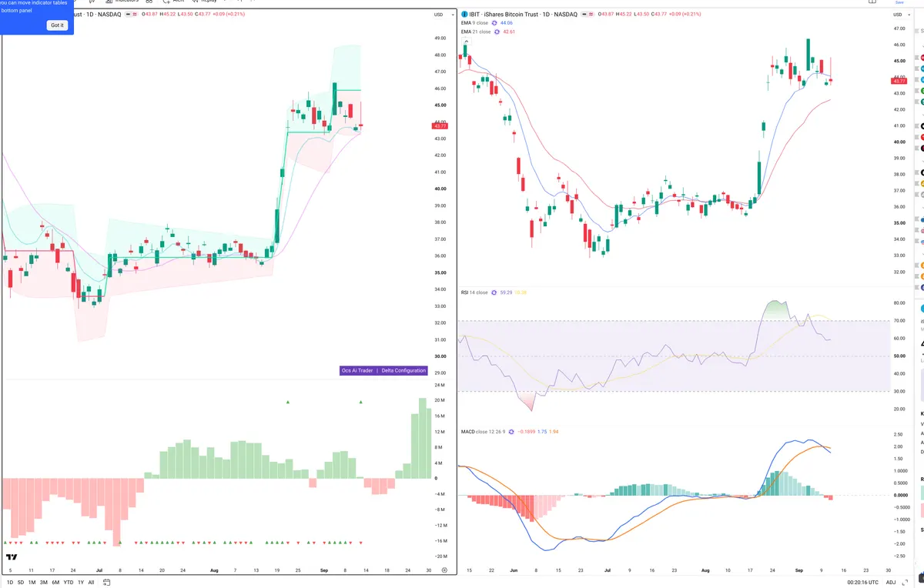The width and height of the screenshot is (924, 588).
Task: Click the EMA 9 refresh status icon
Action: point(494,23)
